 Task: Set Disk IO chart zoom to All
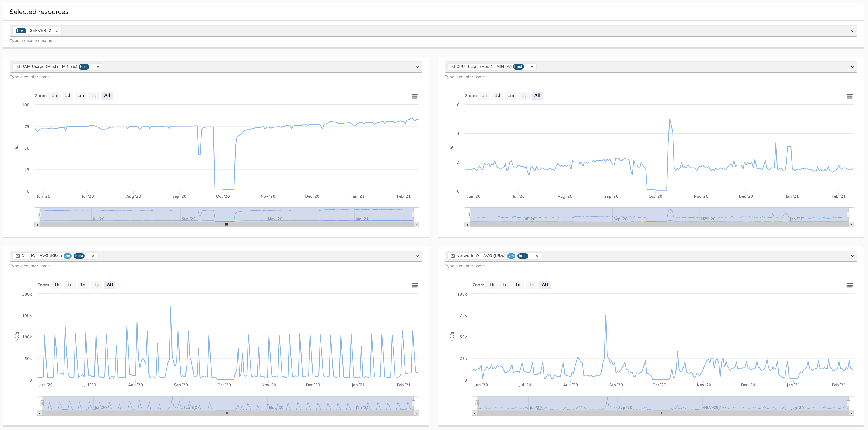point(110,285)
